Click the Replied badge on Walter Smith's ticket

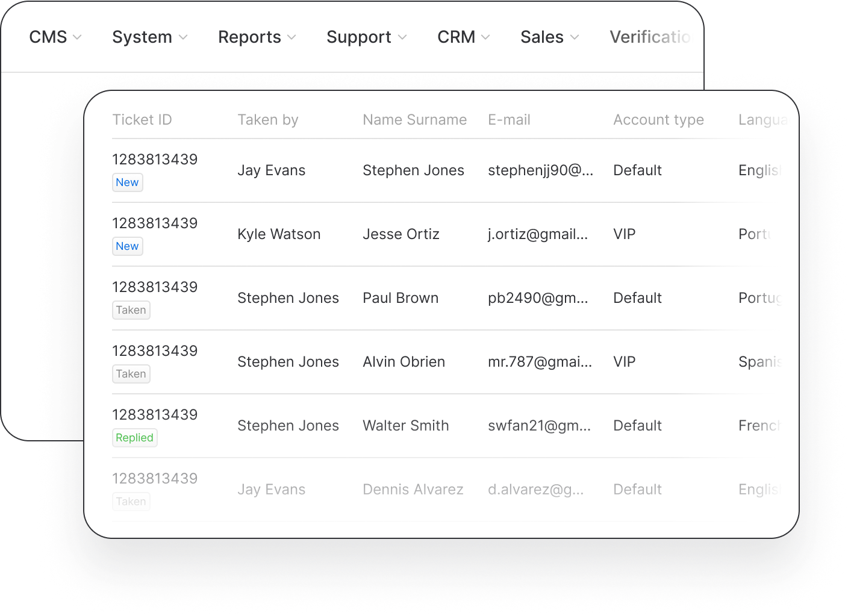134,438
